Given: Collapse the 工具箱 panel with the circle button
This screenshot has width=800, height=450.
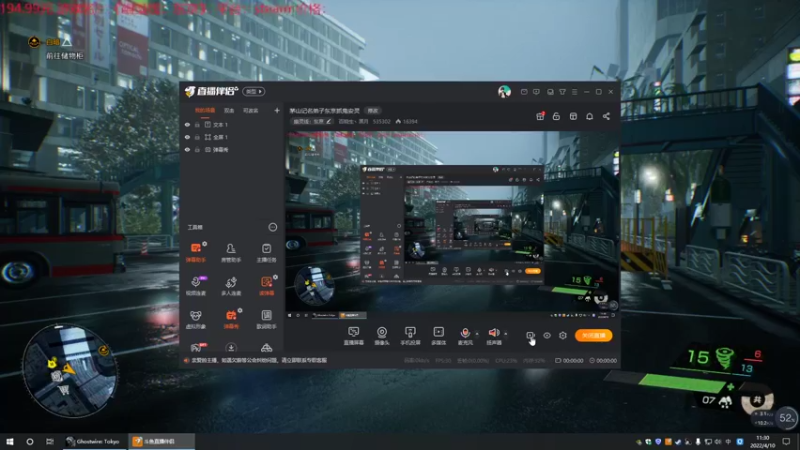Looking at the screenshot, I should pyautogui.click(x=272, y=227).
